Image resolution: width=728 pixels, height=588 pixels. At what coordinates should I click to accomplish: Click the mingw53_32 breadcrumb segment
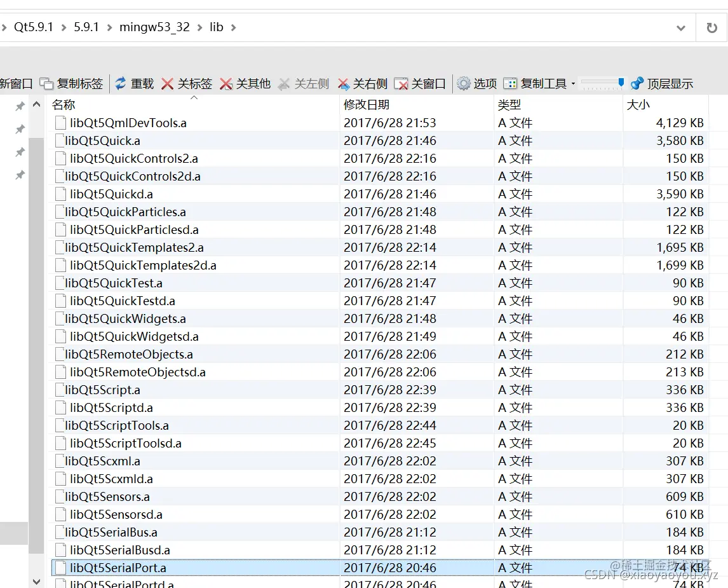tap(154, 27)
